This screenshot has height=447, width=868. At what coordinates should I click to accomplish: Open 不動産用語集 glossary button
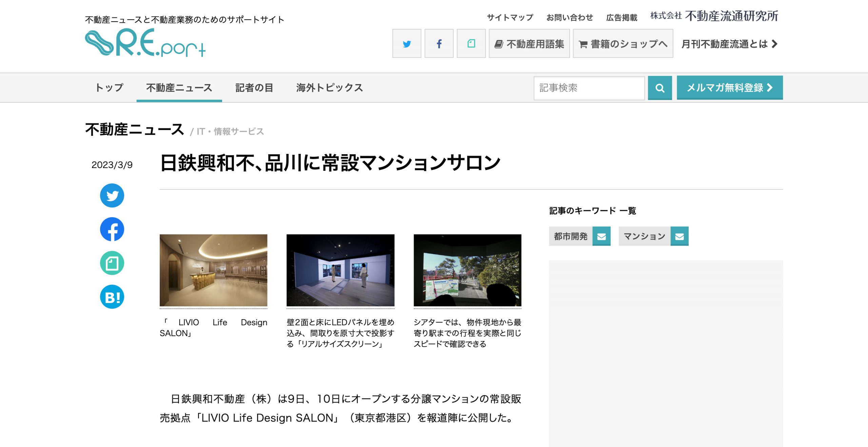click(529, 43)
